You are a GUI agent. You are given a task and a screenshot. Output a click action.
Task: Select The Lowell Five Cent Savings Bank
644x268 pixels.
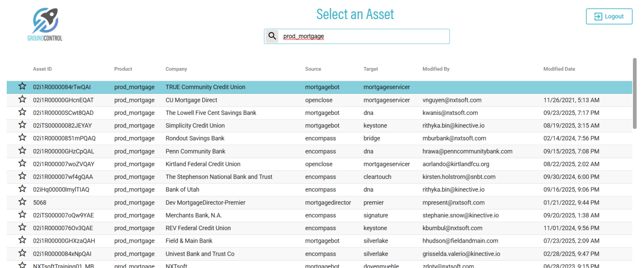click(x=211, y=113)
